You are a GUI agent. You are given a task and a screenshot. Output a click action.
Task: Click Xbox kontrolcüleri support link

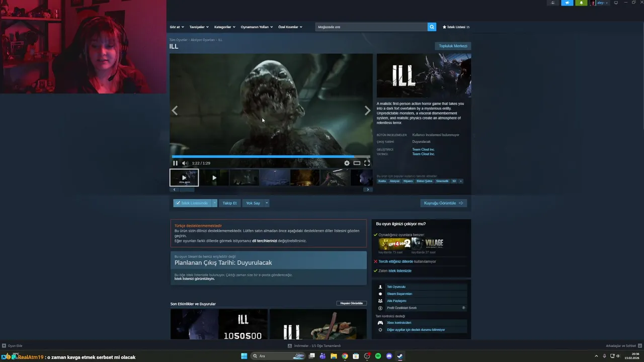tap(399, 323)
